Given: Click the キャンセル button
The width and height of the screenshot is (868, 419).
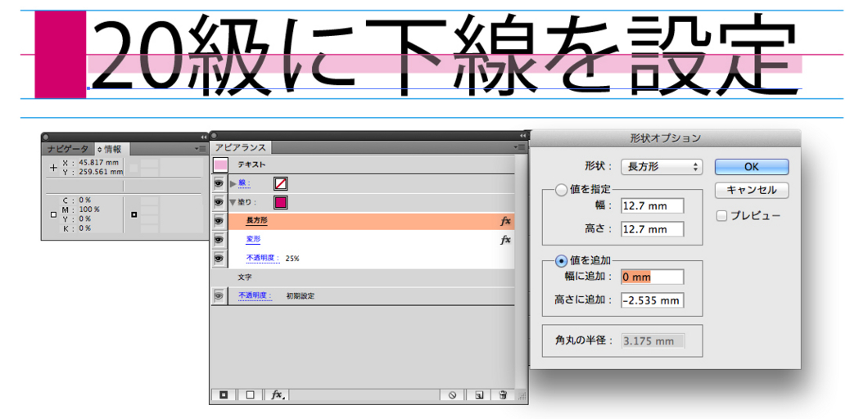Looking at the screenshot, I should tap(751, 191).
